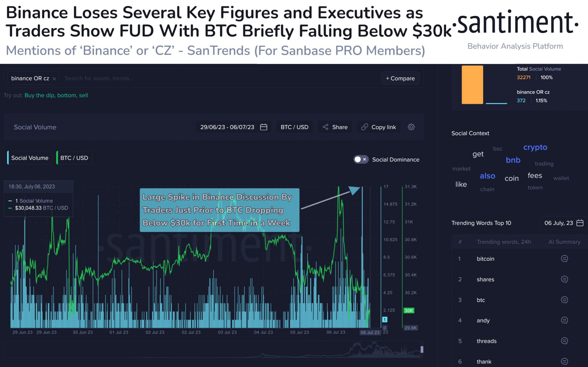Click the orange Total Social Volume bar
Viewport: 588px width, 367px height.
click(472, 85)
